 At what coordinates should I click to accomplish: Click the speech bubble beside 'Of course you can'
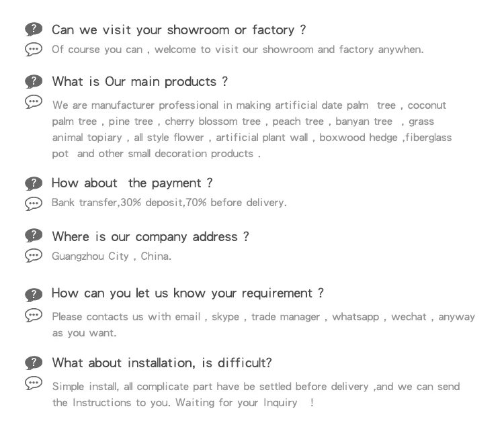pos(34,49)
